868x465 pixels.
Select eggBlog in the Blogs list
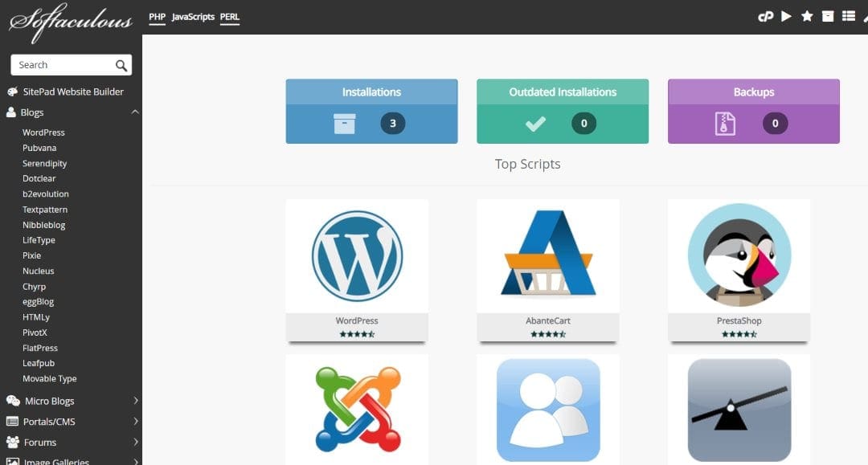39,302
